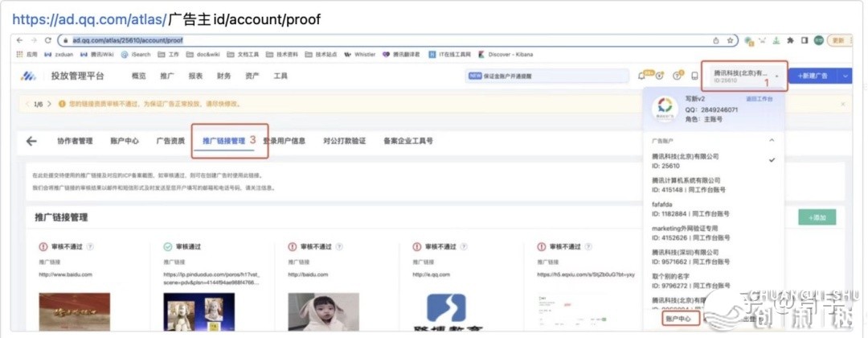This screenshot has width=868, height=338.
Task: Open the help question mark icon
Action: [x=677, y=76]
